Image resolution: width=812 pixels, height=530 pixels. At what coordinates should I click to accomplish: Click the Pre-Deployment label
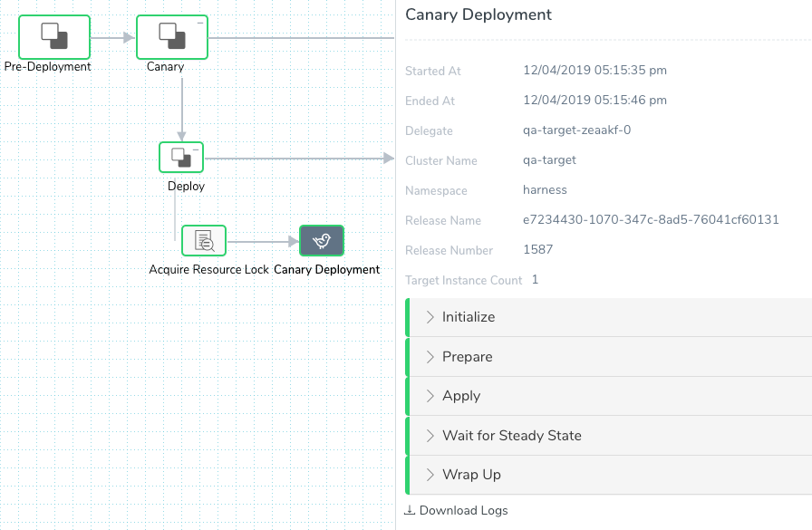point(48,67)
